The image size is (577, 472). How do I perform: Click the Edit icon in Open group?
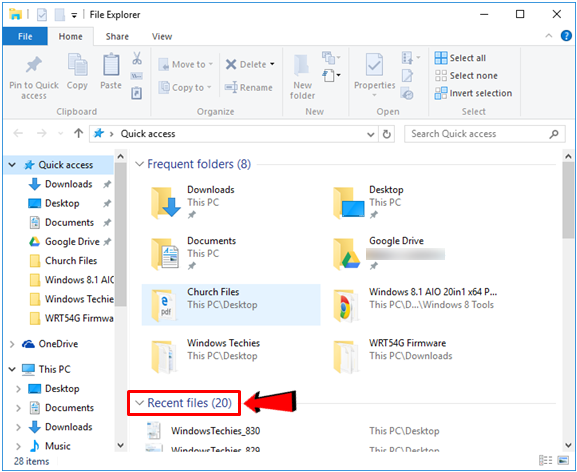pyautogui.click(x=407, y=75)
